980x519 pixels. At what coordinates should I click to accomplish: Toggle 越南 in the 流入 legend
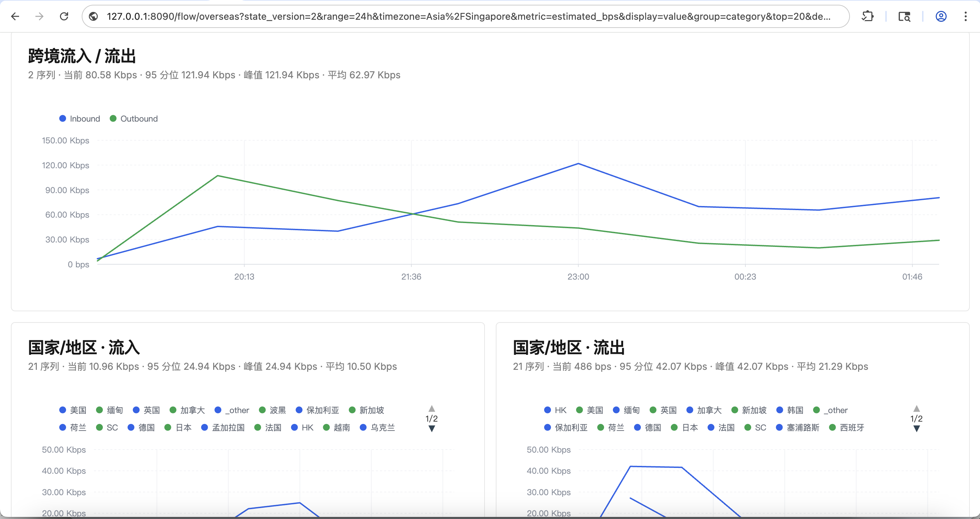337,428
